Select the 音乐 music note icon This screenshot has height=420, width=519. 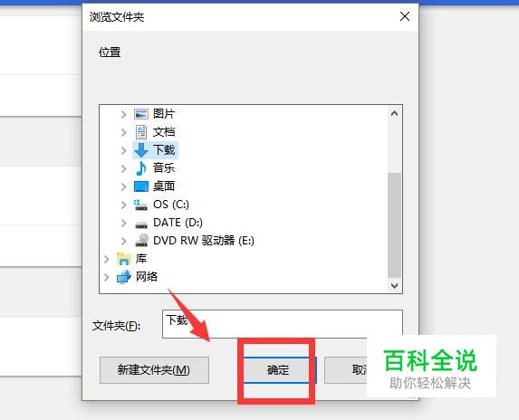141,168
